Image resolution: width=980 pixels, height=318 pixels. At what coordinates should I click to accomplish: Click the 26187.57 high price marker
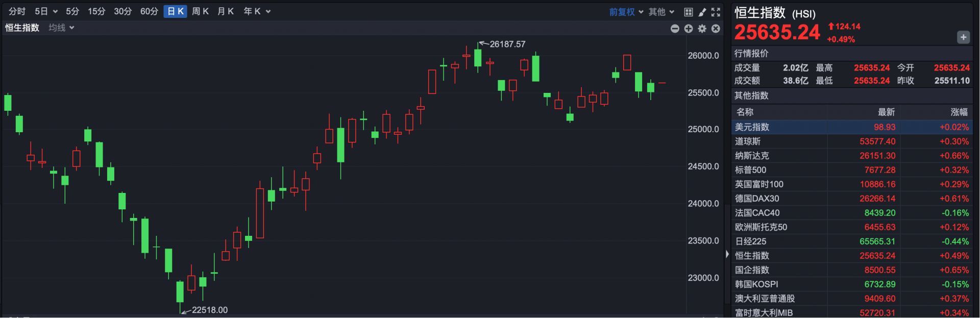[507, 44]
